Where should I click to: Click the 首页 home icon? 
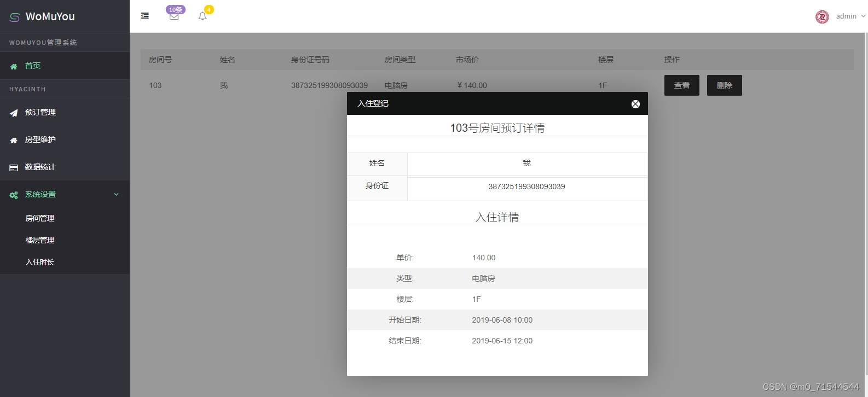[14, 66]
